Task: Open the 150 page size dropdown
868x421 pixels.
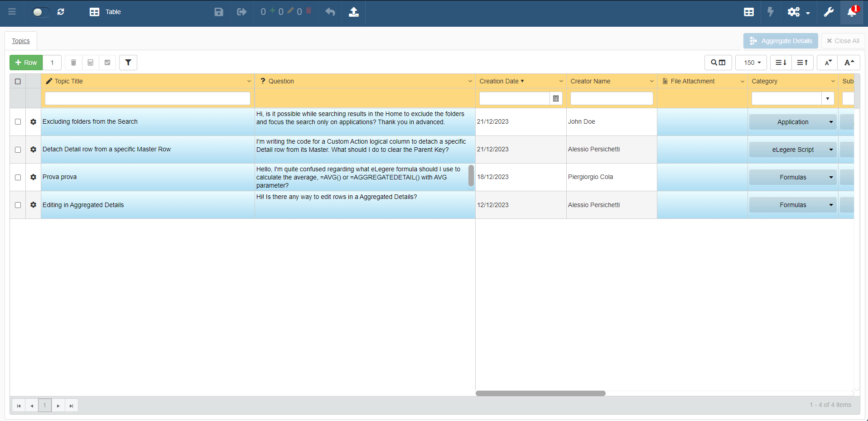Action: [x=752, y=63]
